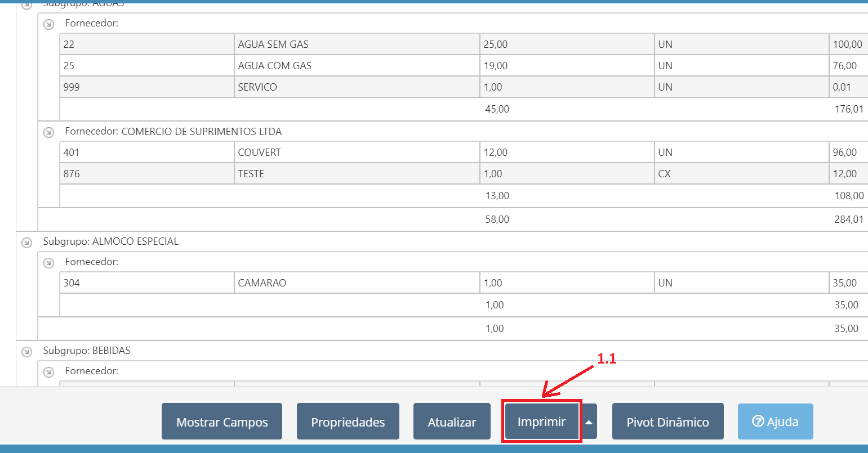This screenshot has height=453, width=868.
Task: Open the Propriedades button
Action: click(x=348, y=421)
